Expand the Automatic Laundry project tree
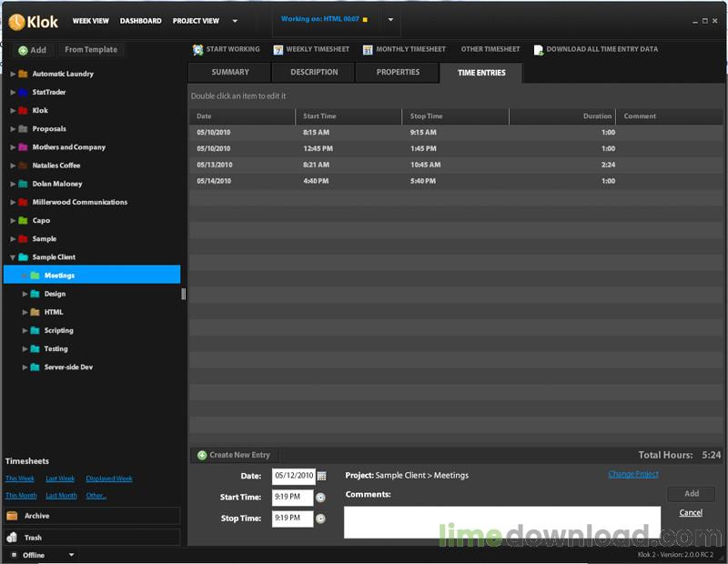 (13, 74)
